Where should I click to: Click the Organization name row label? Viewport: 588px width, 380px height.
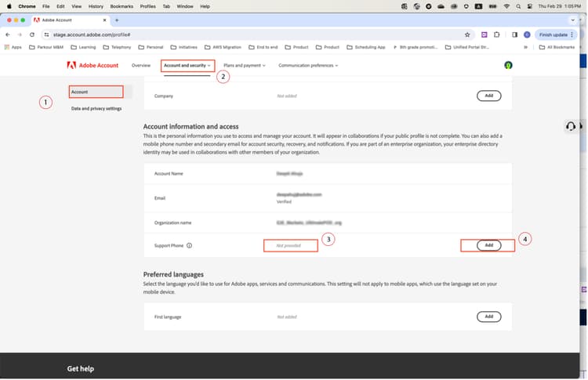click(172, 223)
